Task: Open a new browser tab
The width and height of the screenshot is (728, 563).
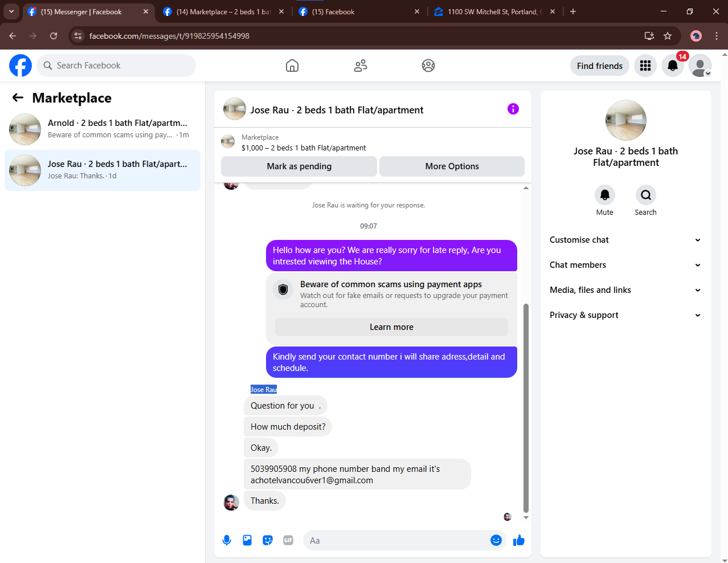Action: click(573, 11)
